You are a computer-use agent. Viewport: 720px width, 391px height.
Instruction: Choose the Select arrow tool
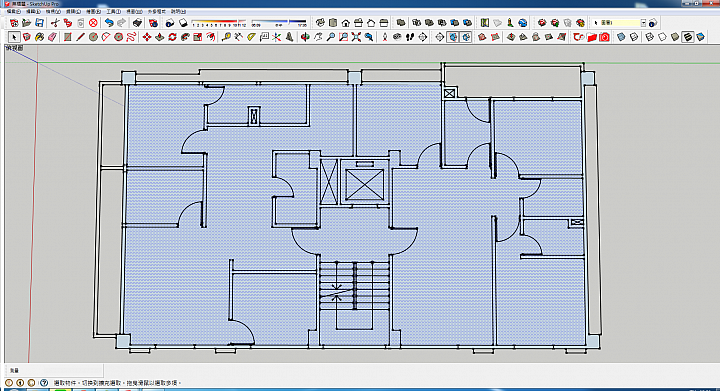14,37
